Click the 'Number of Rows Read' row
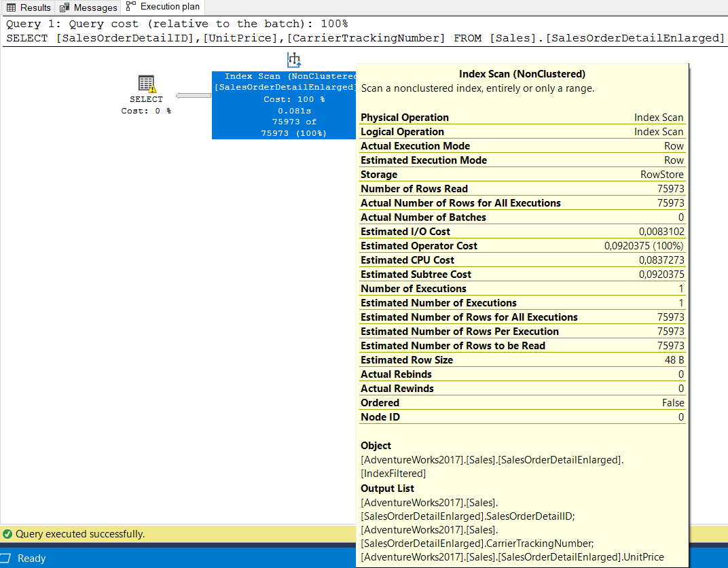 (x=522, y=189)
